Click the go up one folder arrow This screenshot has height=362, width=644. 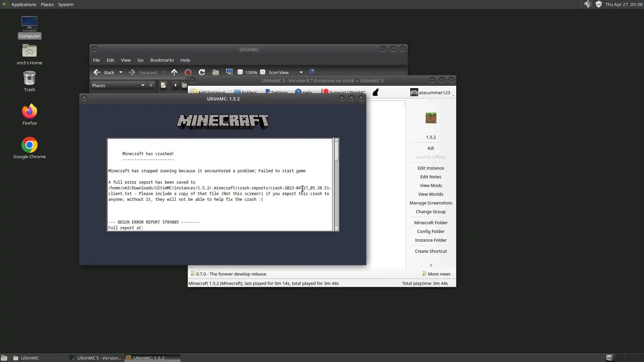174,72
